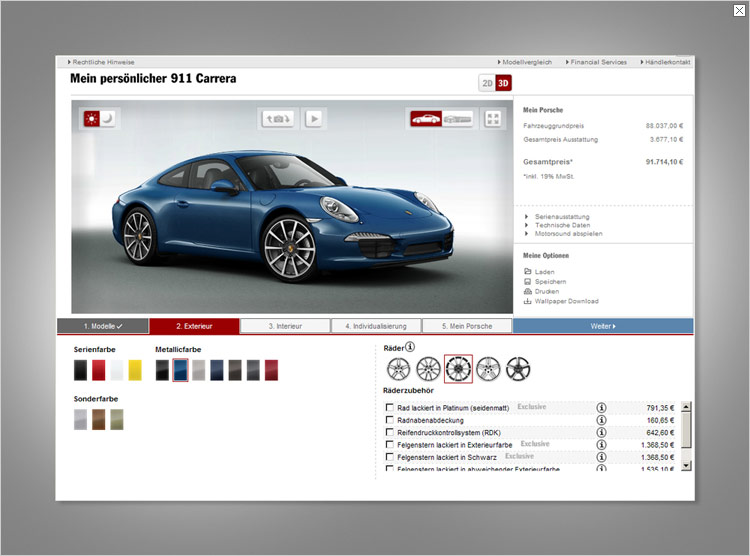This screenshot has height=556, width=750.
Task: Select the interior view icon
Action: point(457,119)
